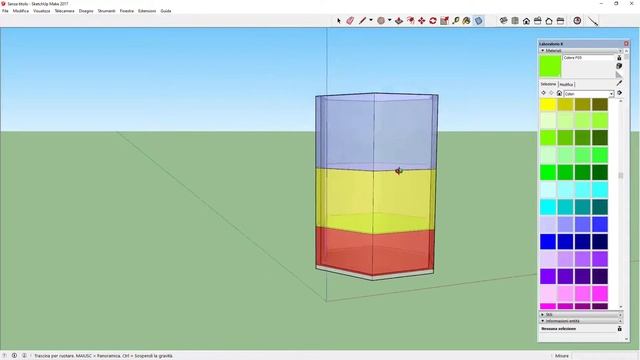Screen dimensions: 640x360
Task: Switch to Right view icon
Action: pos(560,20)
